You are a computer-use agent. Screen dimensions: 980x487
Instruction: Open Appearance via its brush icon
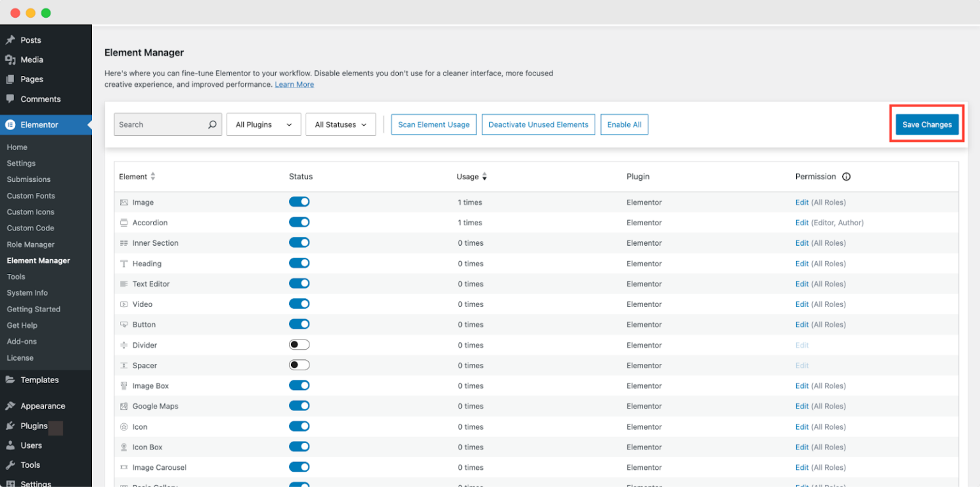11,406
